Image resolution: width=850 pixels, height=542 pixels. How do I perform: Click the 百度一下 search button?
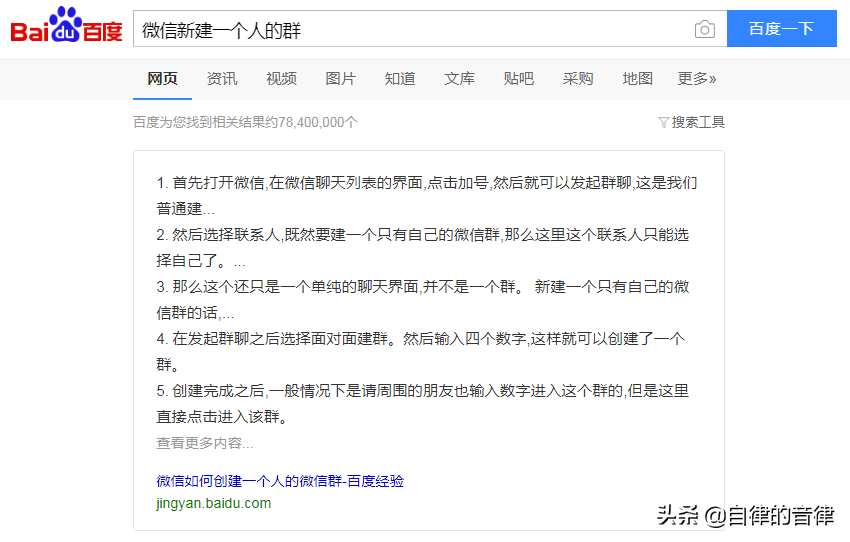(781, 28)
